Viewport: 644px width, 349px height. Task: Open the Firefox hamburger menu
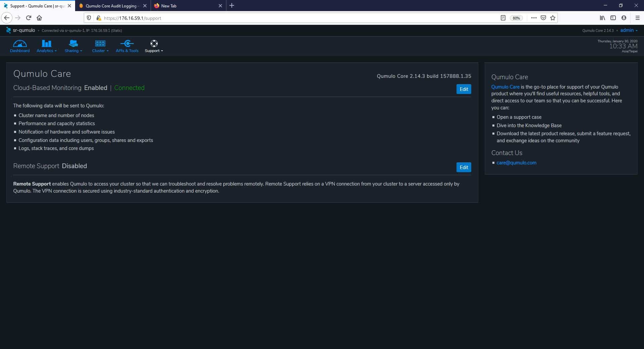click(638, 18)
